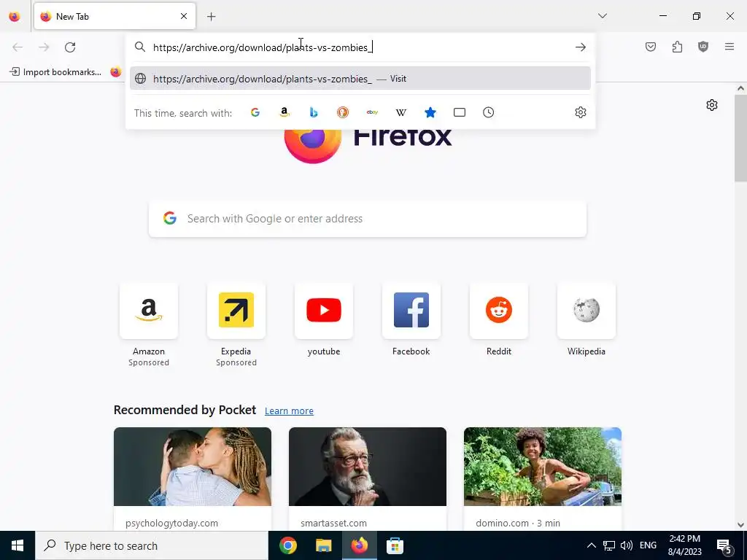Viewport: 747px width, 560px height.
Task: Open new tab personalize gear icon
Action: tap(712, 105)
